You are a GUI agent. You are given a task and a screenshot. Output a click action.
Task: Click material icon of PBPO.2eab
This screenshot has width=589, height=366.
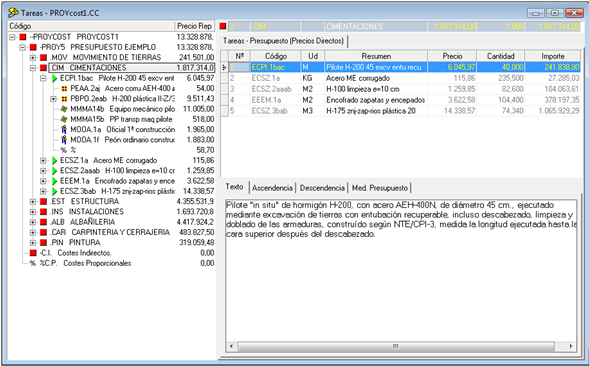(x=64, y=99)
